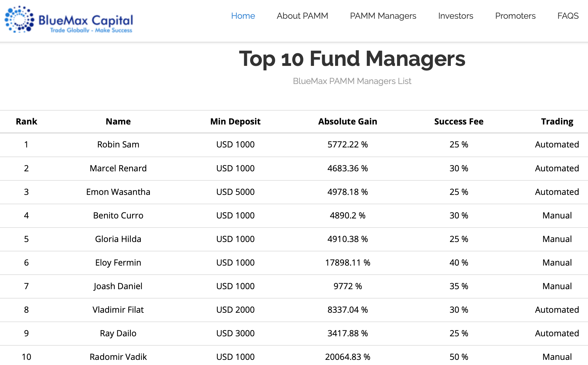Click the BlueMax PAMM Managers List subtitle
The width and height of the screenshot is (588, 365).
pyautogui.click(x=352, y=81)
